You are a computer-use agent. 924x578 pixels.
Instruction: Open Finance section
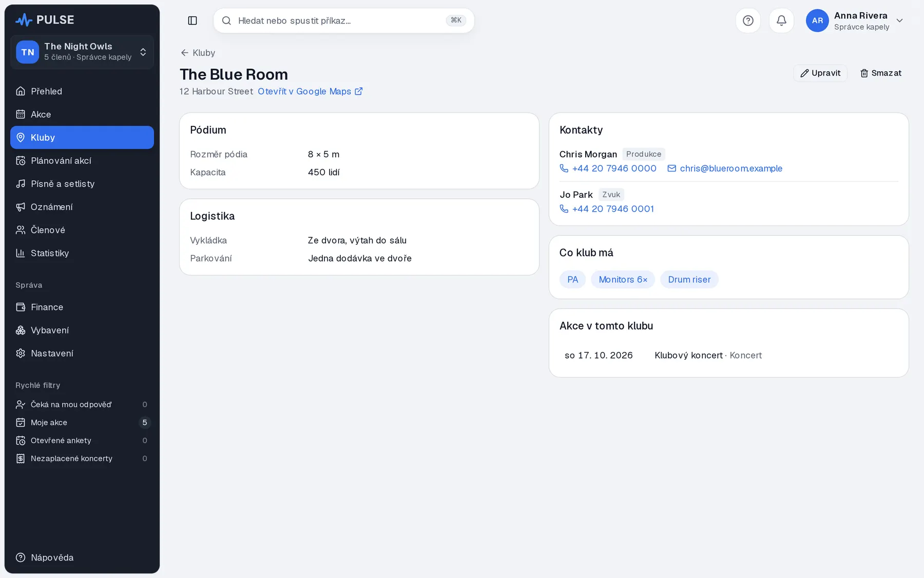pos(82,307)
